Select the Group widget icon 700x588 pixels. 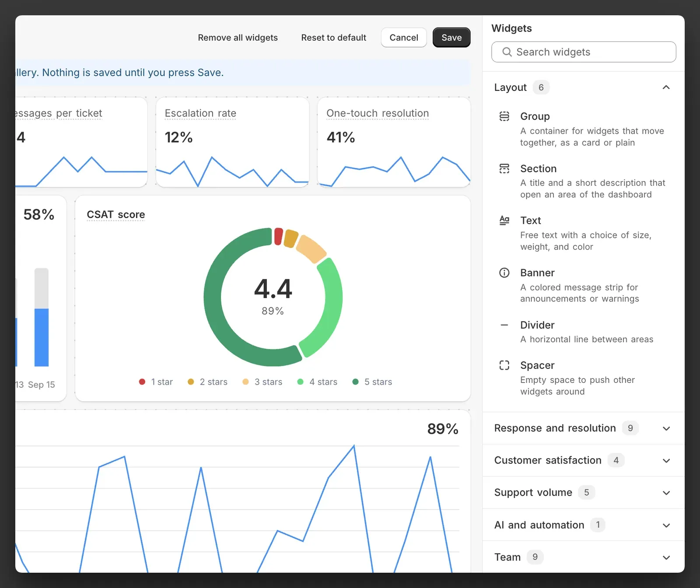[x=504, y=116]
